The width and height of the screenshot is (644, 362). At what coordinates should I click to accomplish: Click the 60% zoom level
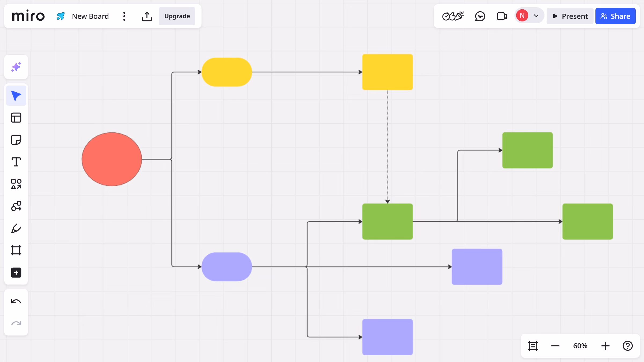pyautogui.click(x=580, y=346)
